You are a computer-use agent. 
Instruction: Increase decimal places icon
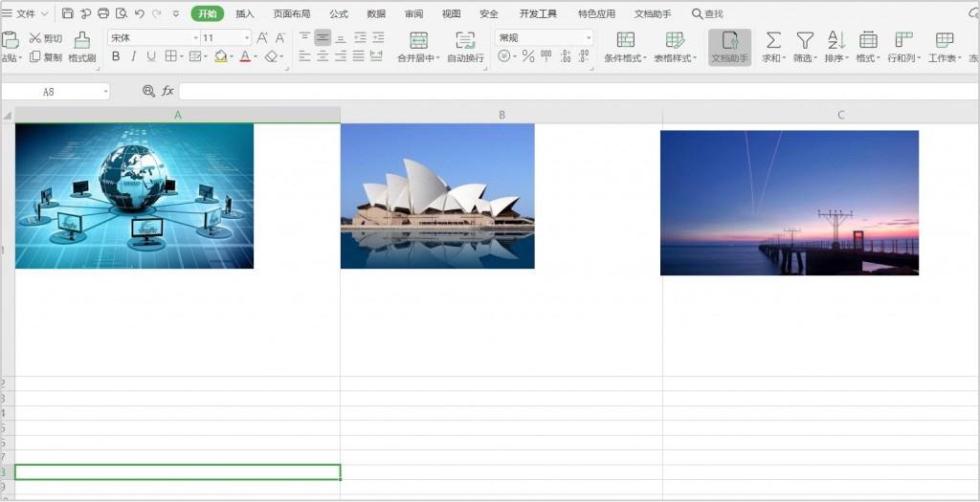click(566, 56)
